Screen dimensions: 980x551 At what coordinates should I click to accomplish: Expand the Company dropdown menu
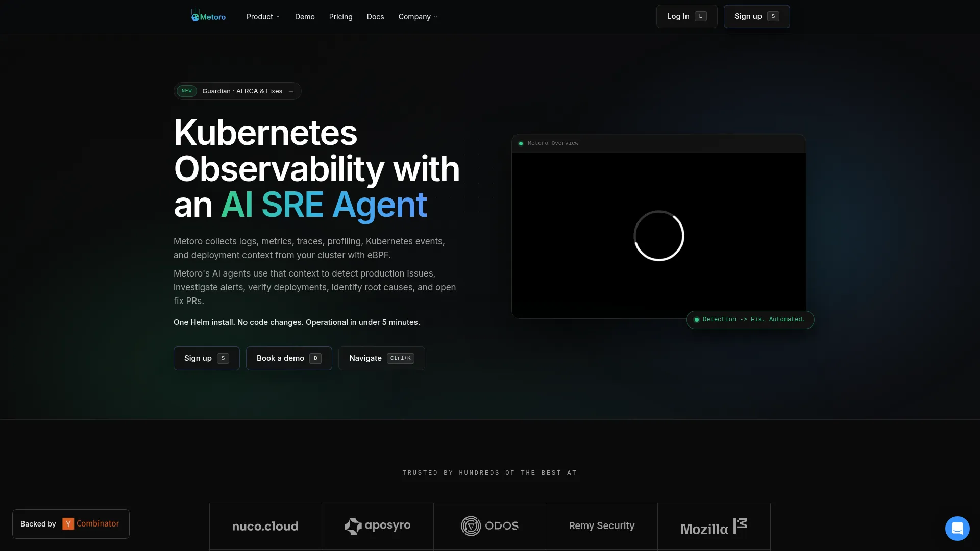pos(418,17)
